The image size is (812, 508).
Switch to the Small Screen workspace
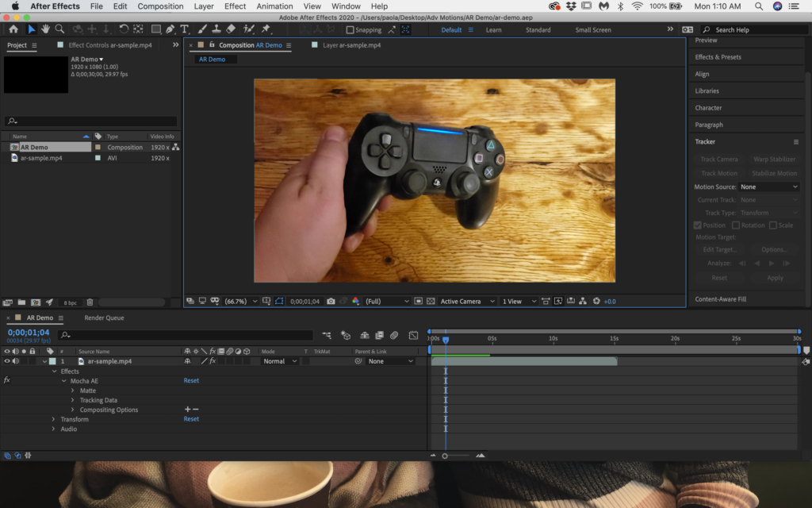tap(593, 30)
